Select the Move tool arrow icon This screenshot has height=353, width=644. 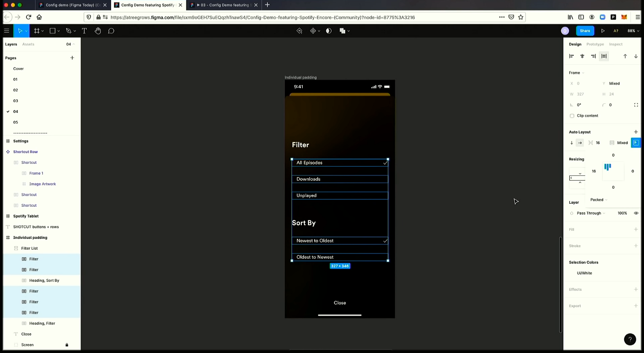[20, 31]
